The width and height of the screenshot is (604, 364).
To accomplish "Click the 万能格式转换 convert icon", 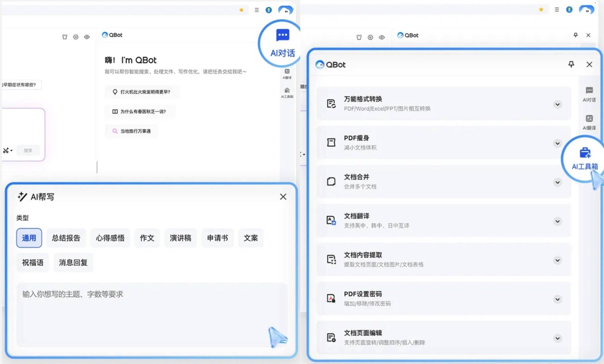I will click(x=331, y=103).
